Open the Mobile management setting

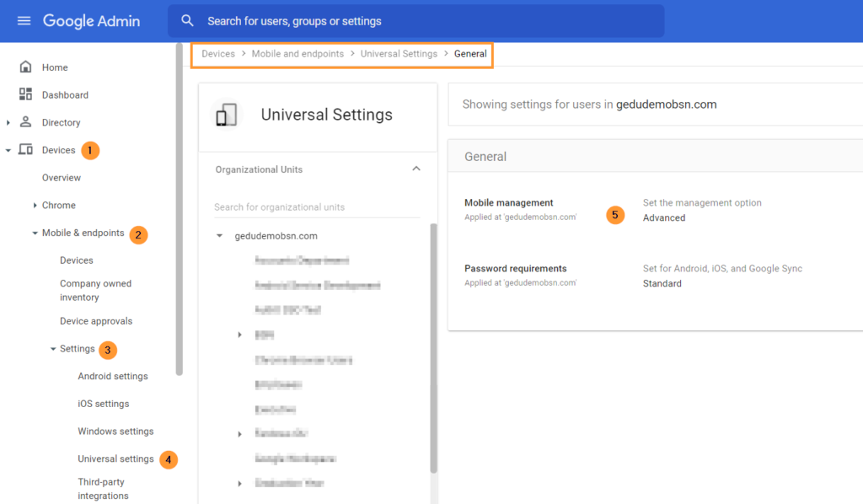pyautogui.click(x=508, y=202)
